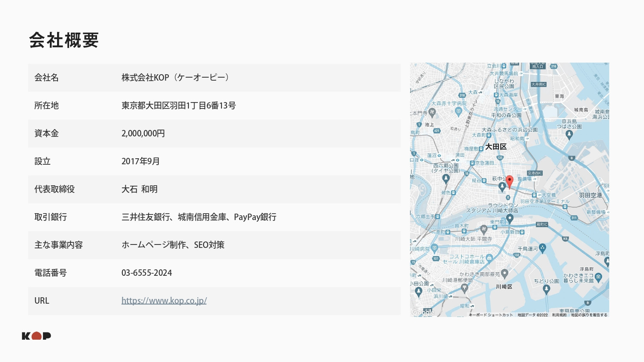Click キーボード ショートカット below the map
The image size is (644, 362).
490,315
